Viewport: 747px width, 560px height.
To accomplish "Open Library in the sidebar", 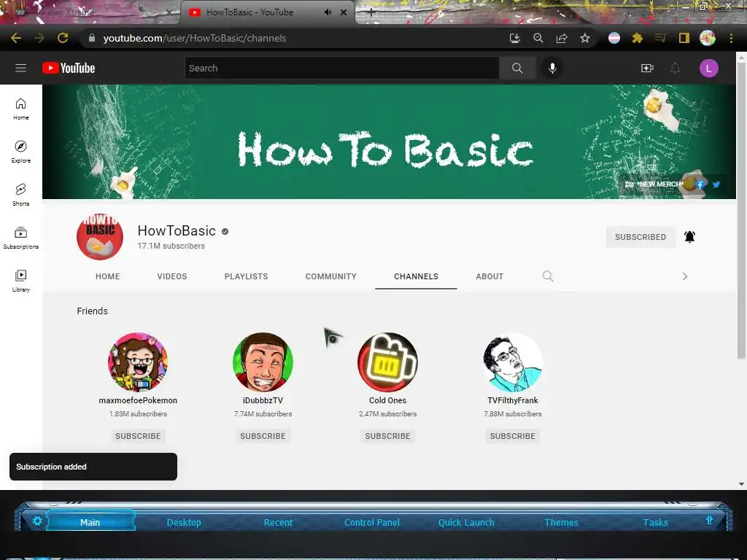I will click(21, 281).
